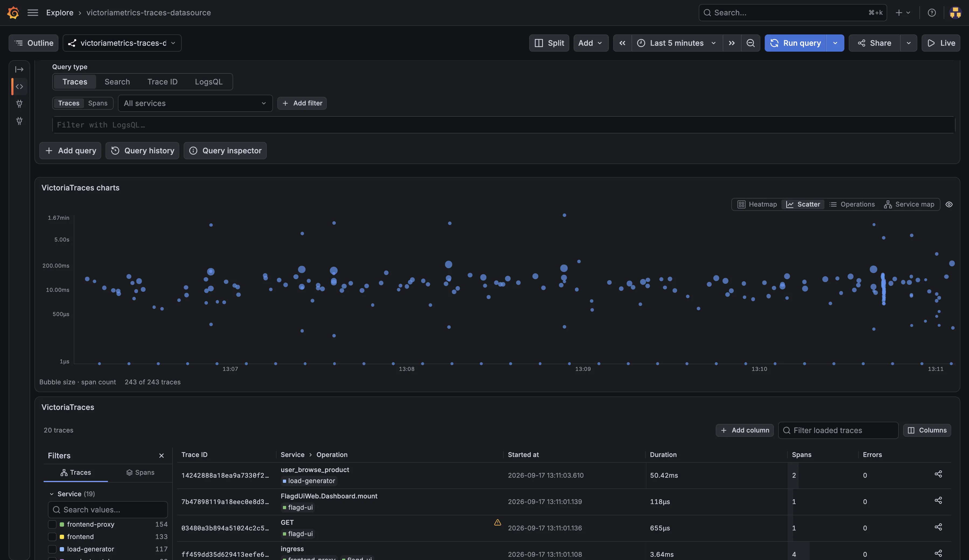Shift time range forward with double-right arrows
The height and width of the screenshot is (560, 969).
click(x=732, y=43)
